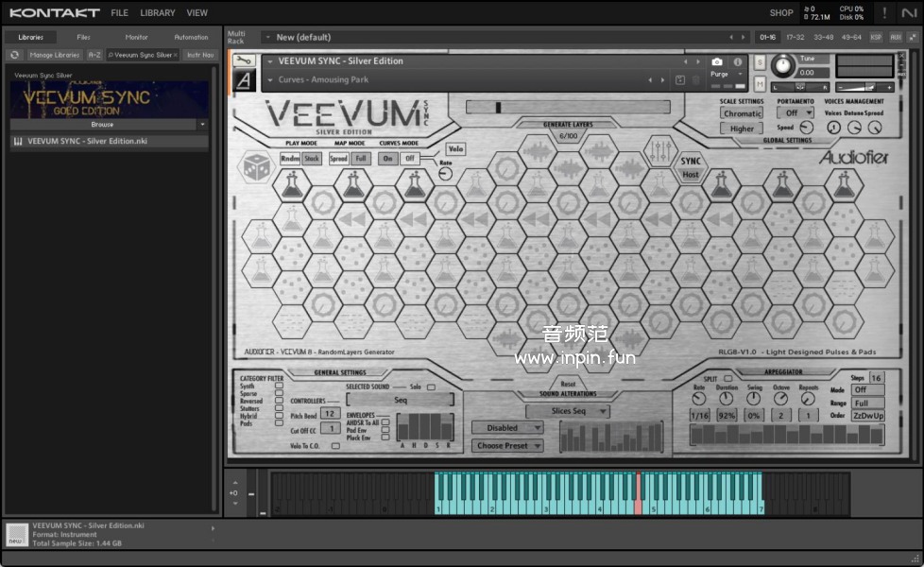Click the dice randomize icon
The image size is (924, 567).
click(257, 167)
